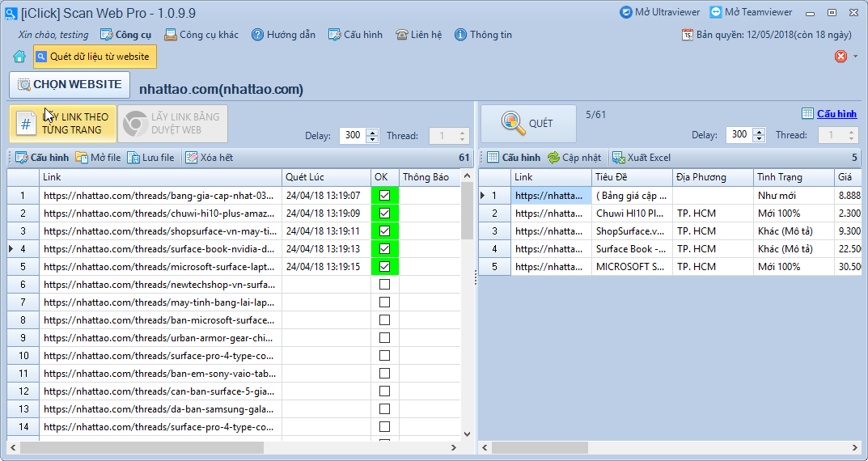This screenshot has height=461, width=868.
Task: Open top Cấu hình menu item
Action: [x=355, y=35]
